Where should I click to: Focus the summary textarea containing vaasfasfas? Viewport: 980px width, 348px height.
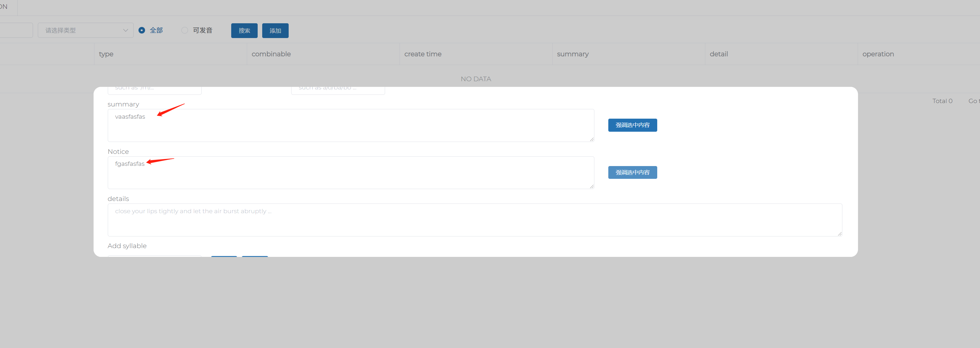[350, 126]
